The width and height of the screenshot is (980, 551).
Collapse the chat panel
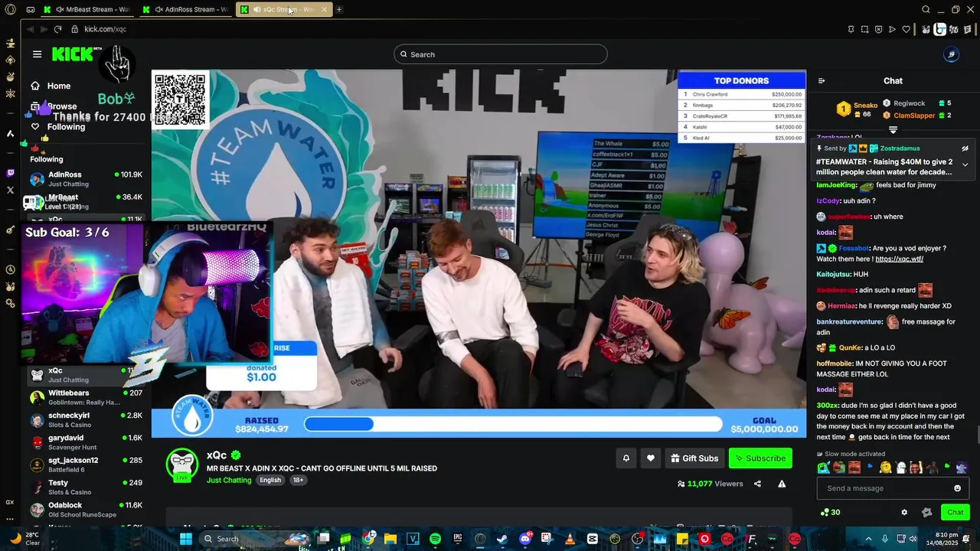coord(822,80)
